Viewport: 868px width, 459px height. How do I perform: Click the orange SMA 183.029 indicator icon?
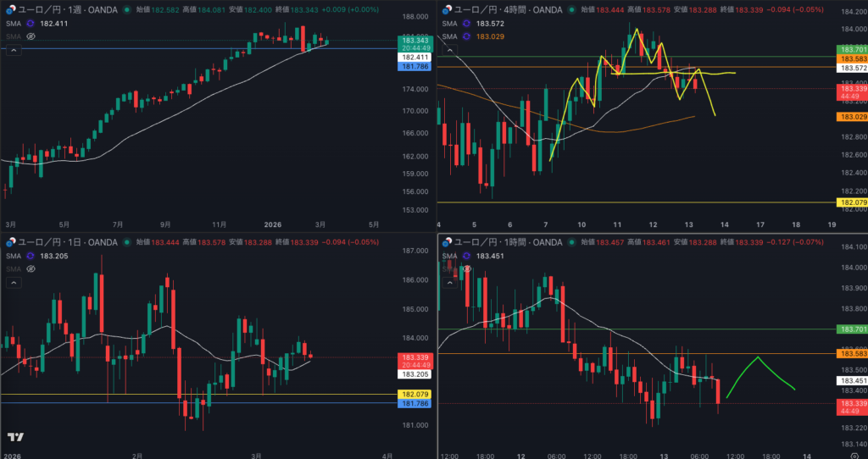pyautogui.click(x=467, y=36)
